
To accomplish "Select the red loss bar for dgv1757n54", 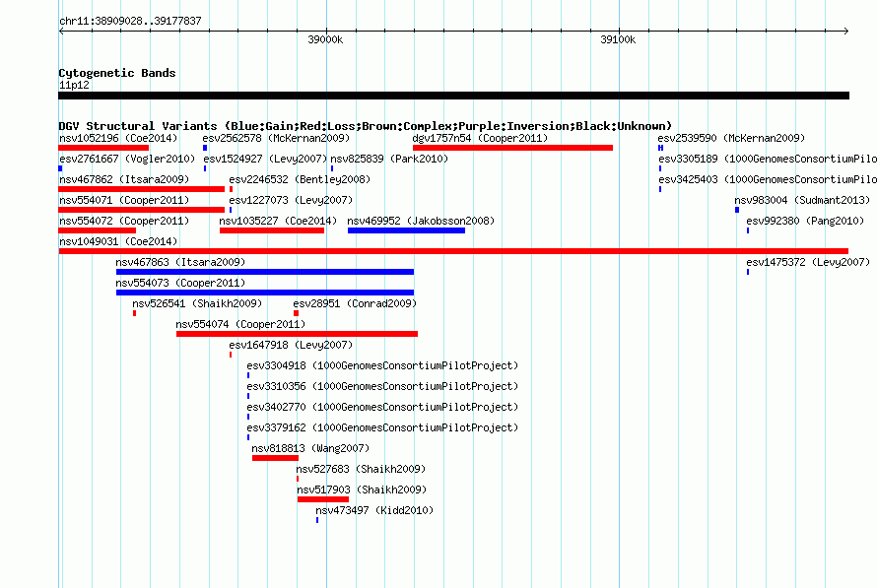I will tap(512, 148).
